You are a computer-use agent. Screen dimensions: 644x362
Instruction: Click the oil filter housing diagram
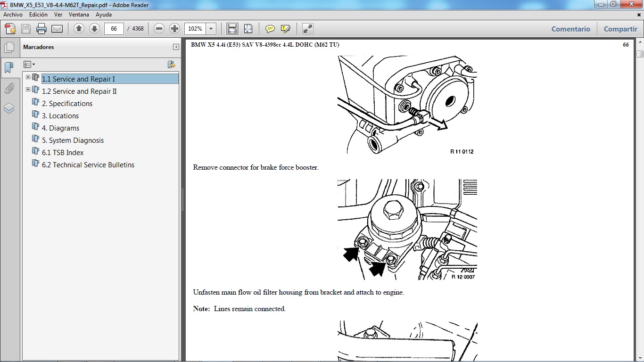click(x=407, y=230)
